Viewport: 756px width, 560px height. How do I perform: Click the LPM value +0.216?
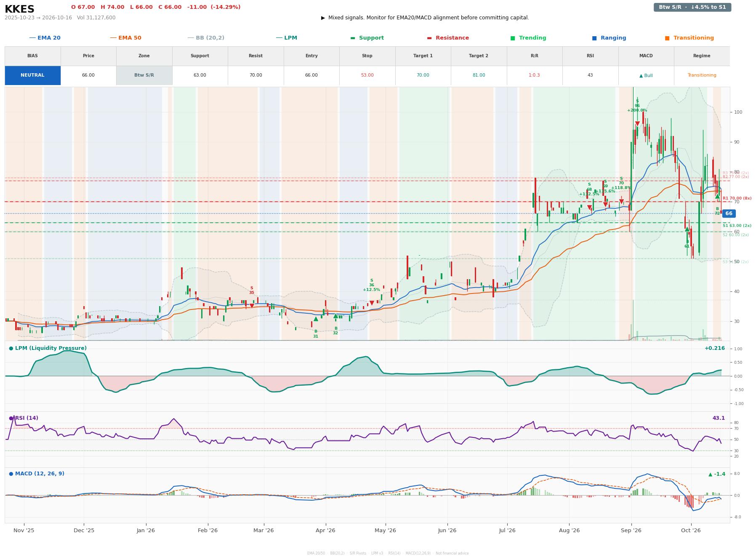(715, 348)
